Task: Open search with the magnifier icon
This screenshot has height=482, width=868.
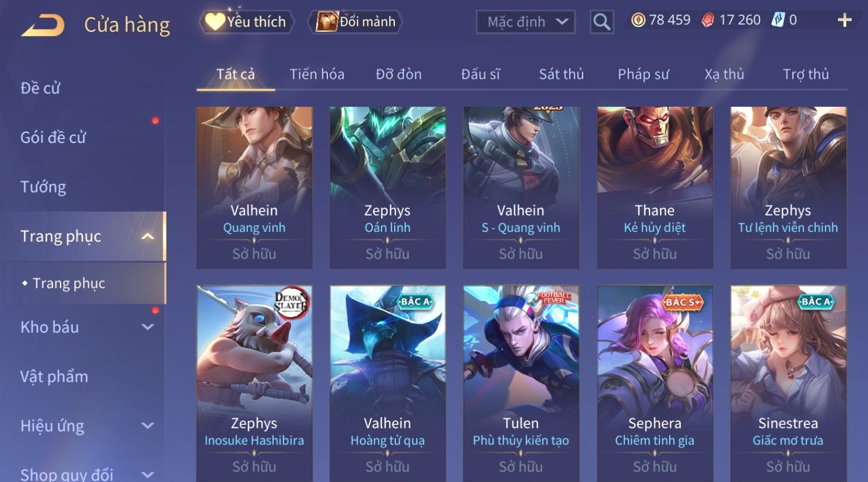Action: [602, 22]
